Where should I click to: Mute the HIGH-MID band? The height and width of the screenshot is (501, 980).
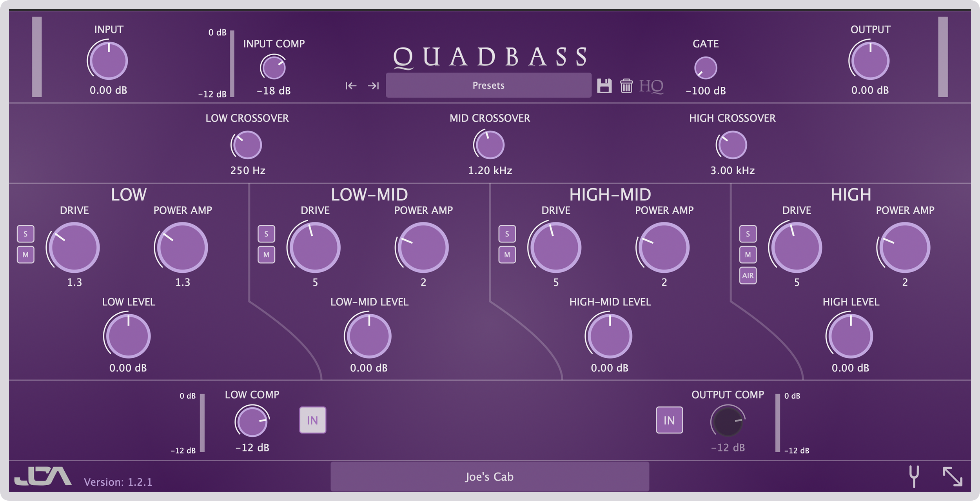click(x=507, y=255)
